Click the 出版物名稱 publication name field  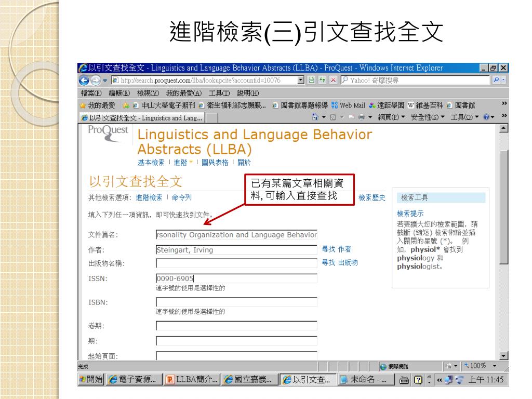point(236,263)
